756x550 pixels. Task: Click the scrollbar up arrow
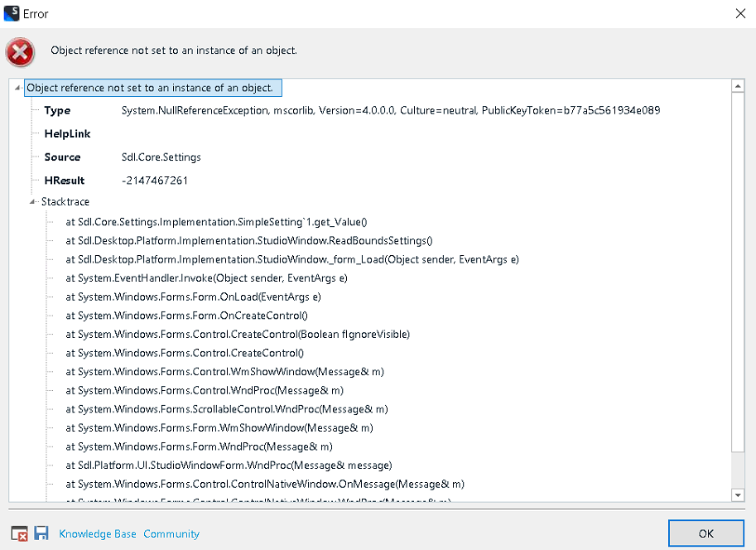coord(737,85)
